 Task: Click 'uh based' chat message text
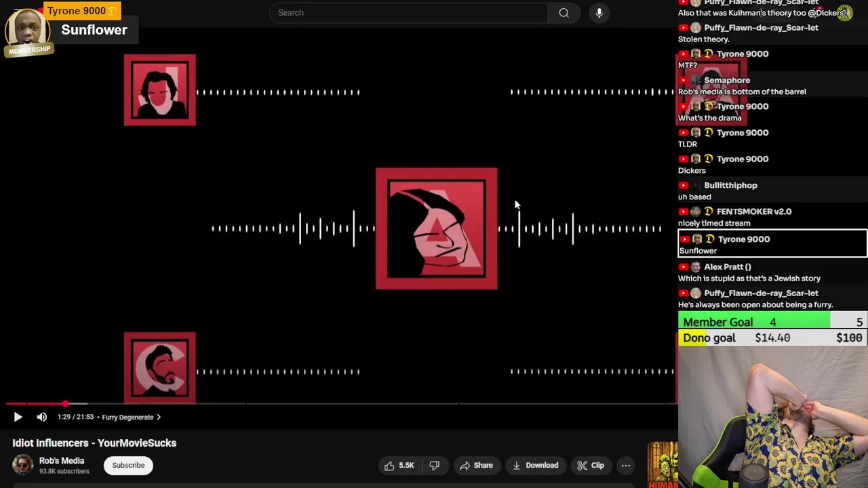pyautogui.click(x=694, y=197)
